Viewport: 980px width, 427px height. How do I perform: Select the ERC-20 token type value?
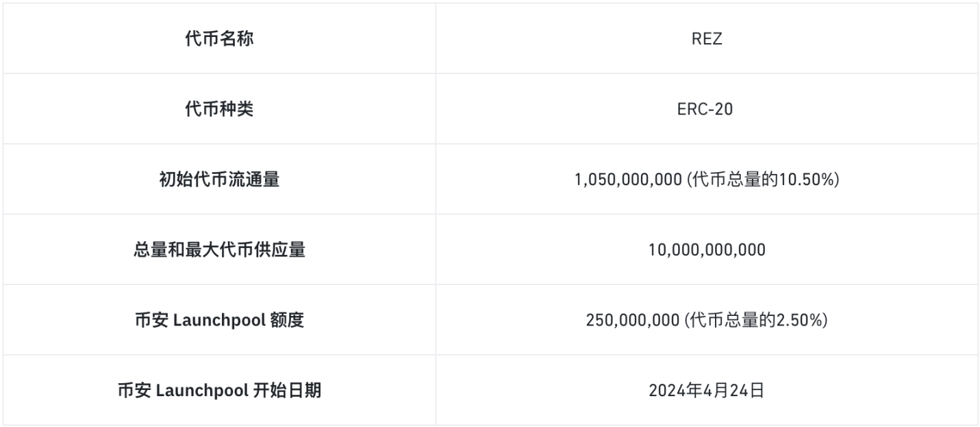pyautogui.click(x=707, y=110)
